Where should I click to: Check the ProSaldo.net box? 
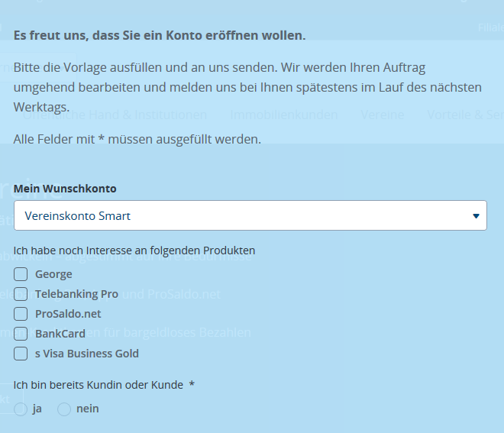(21, 314)
